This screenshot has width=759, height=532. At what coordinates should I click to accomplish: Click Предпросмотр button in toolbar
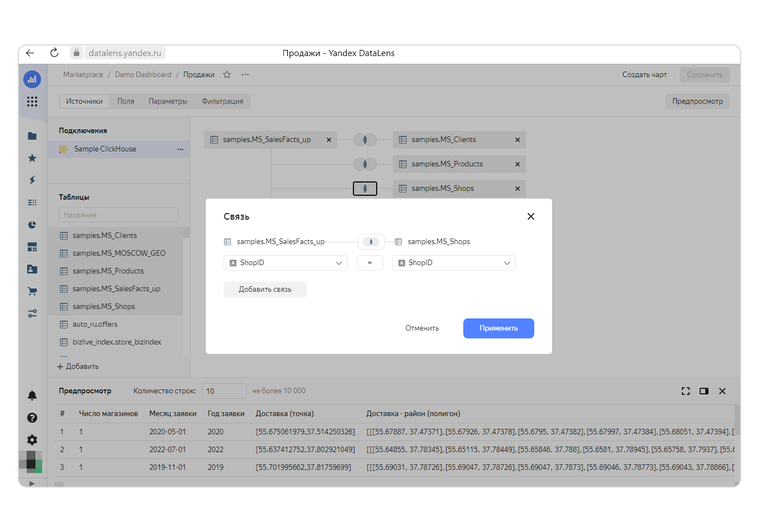[x=697, y=102]
